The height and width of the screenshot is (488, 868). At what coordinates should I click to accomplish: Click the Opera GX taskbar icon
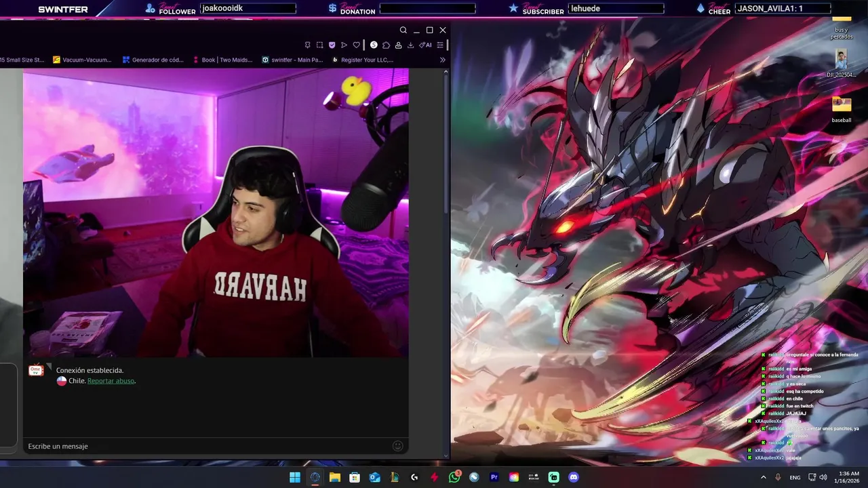[315, 477]
